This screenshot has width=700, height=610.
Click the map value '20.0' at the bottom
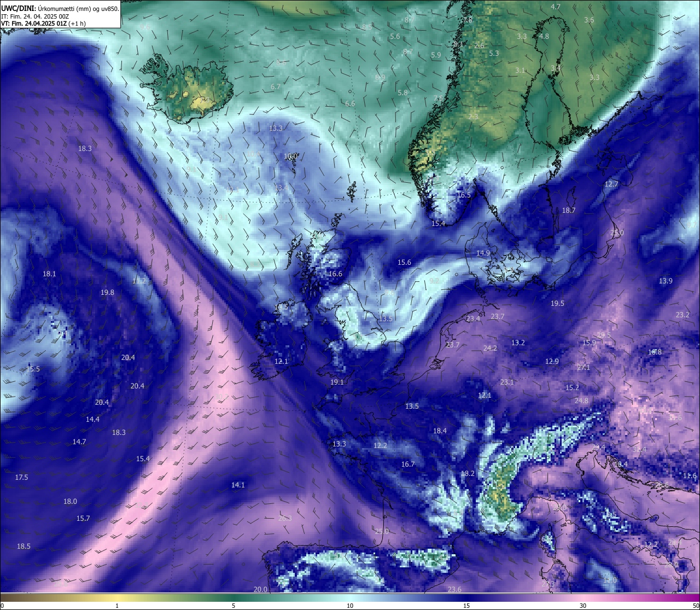[x=261, y=590]
